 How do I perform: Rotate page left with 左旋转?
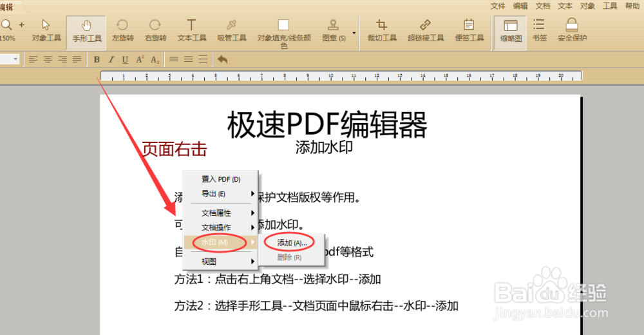click(123, 31)
